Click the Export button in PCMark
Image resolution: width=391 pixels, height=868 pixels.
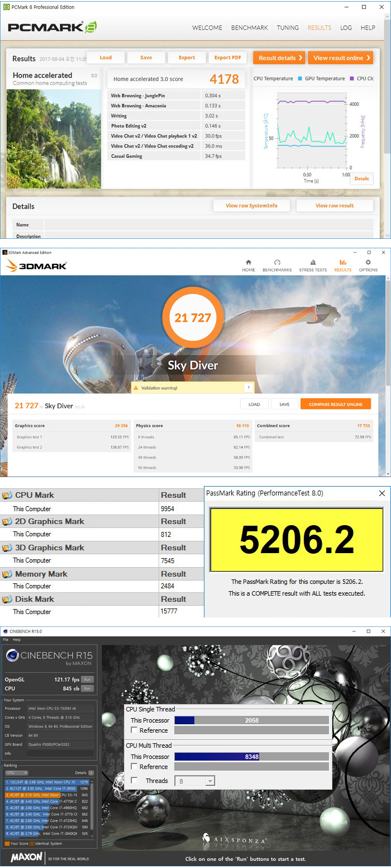click(187, 58)
